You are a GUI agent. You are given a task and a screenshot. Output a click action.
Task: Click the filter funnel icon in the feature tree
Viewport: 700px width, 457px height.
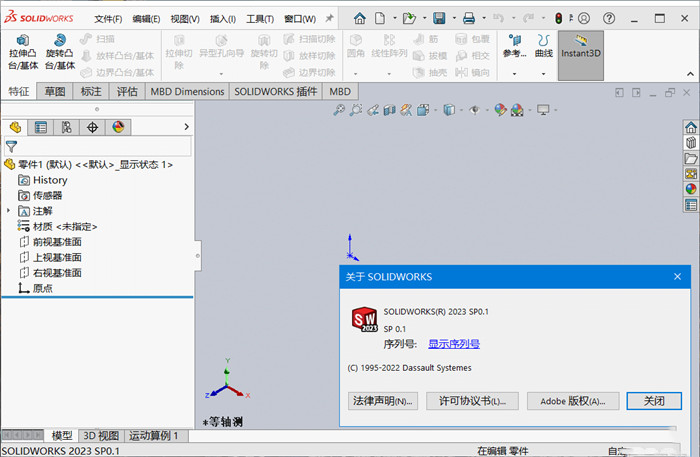11,146
